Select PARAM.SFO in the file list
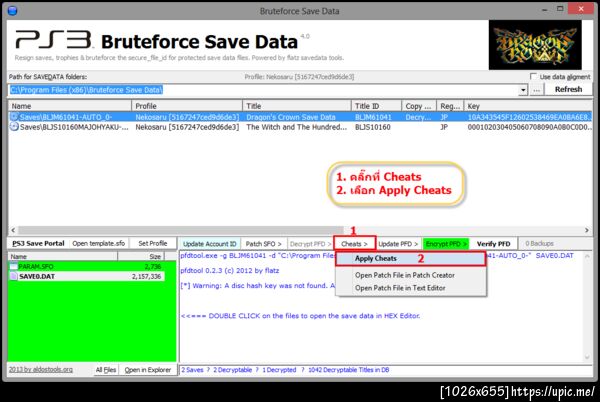This screenshot has height=402, width=600. [87, 267]
